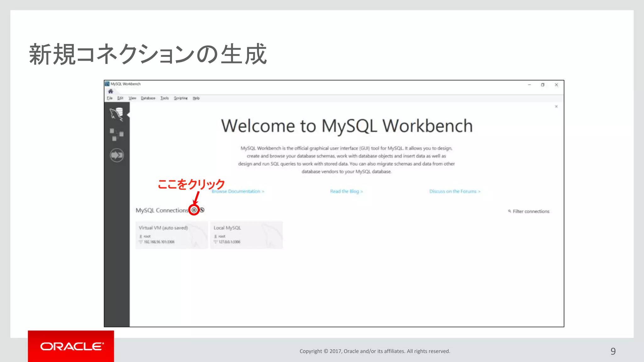Click the MySQL Connections heading

(x=162, y=210)
